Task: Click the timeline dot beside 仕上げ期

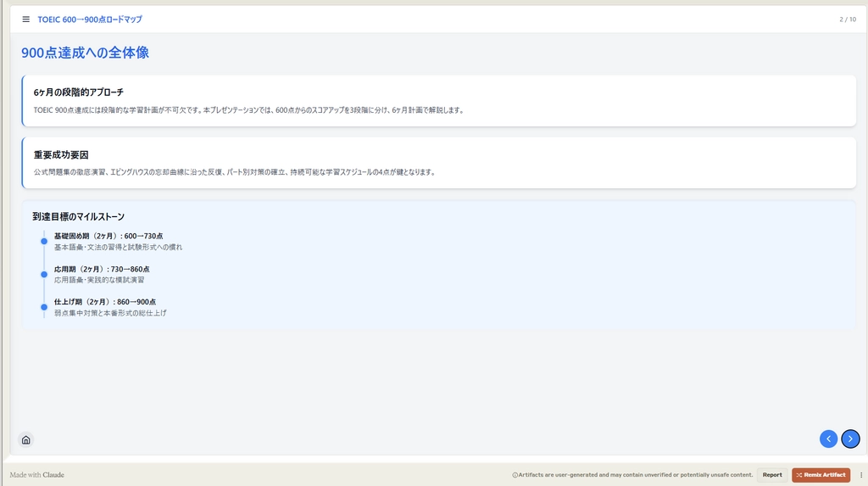Action: pos(44,307)
